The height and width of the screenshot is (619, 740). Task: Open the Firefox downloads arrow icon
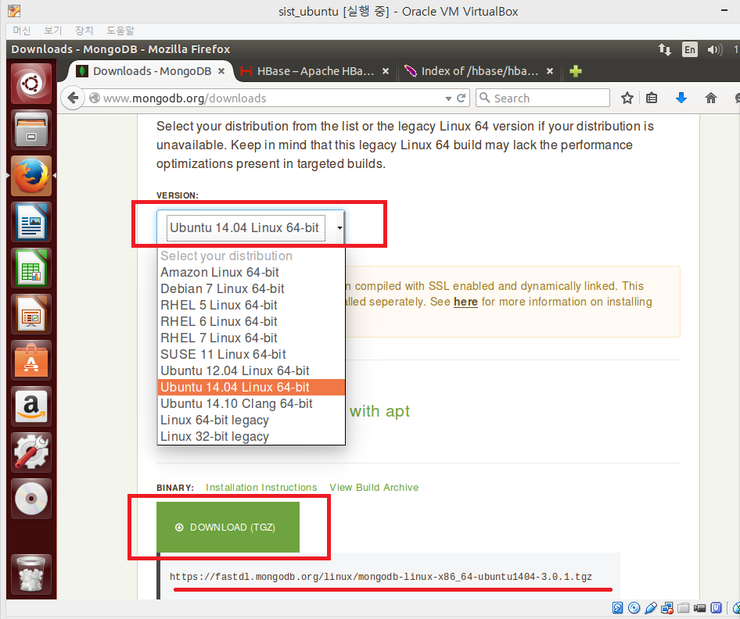pos(681,98)
